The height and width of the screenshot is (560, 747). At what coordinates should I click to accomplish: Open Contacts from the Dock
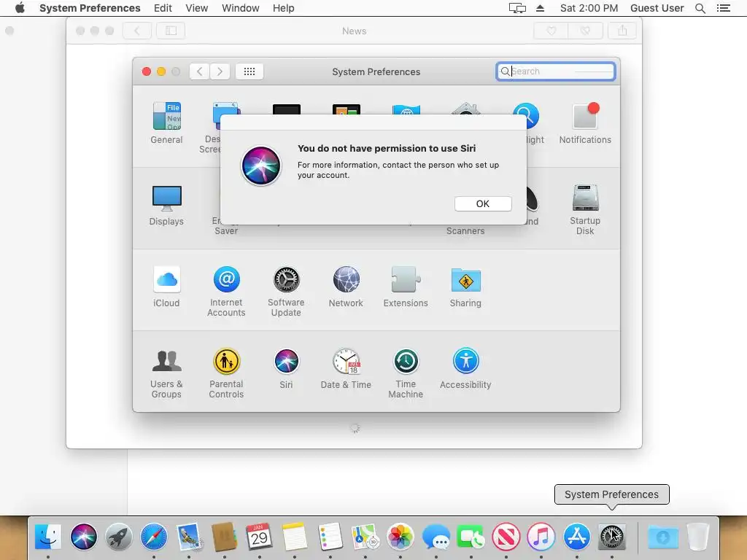click(225, 537)
